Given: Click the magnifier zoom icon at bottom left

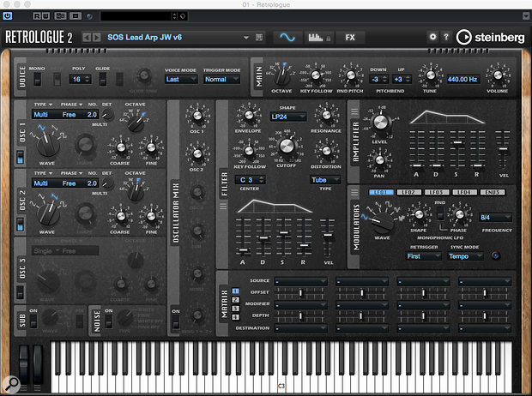Looking at the screenshot, I should [x=11, y=385].
